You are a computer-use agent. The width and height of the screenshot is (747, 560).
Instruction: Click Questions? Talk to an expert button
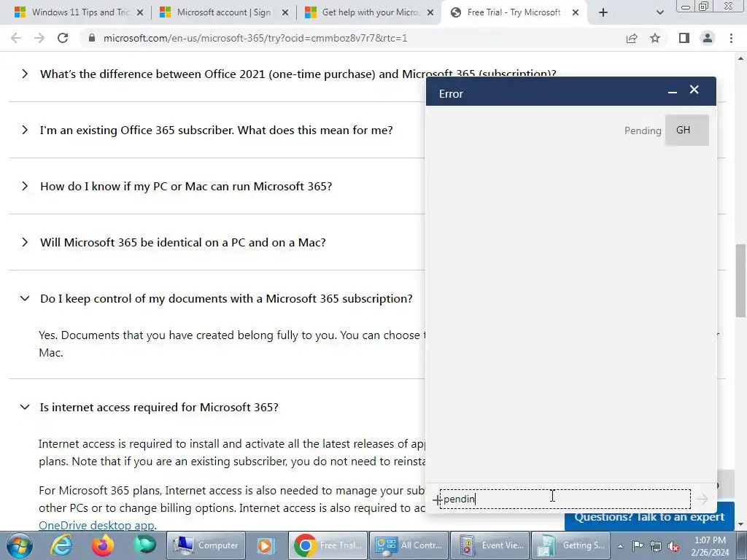coord(649,517)
